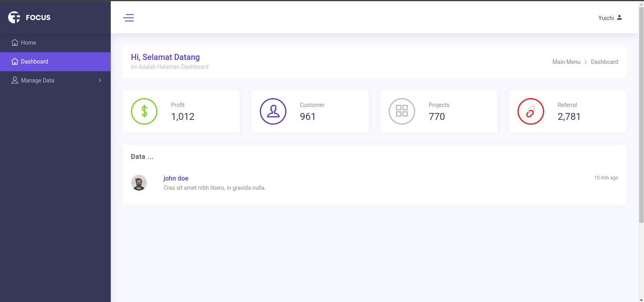Click the person icon beside Manage Data
The height and width of the screenshot is (302, 644).
pyautogui.click(x=15, y=80)
